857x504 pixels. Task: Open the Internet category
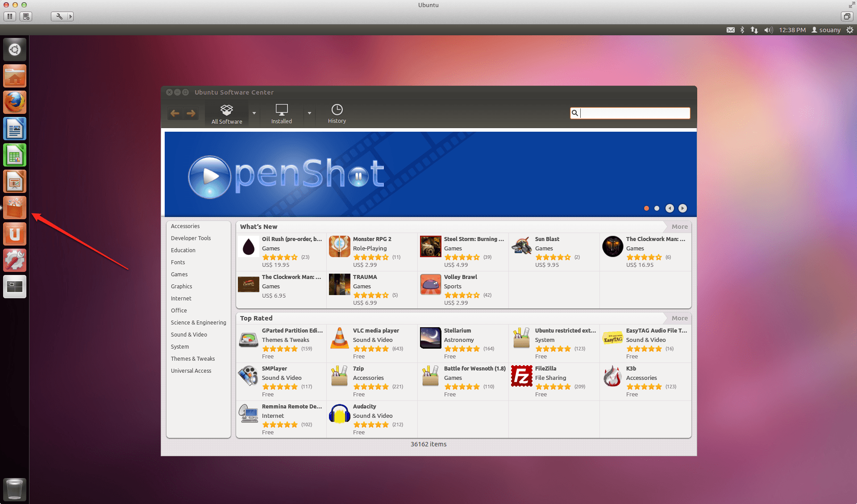[181, 299]
